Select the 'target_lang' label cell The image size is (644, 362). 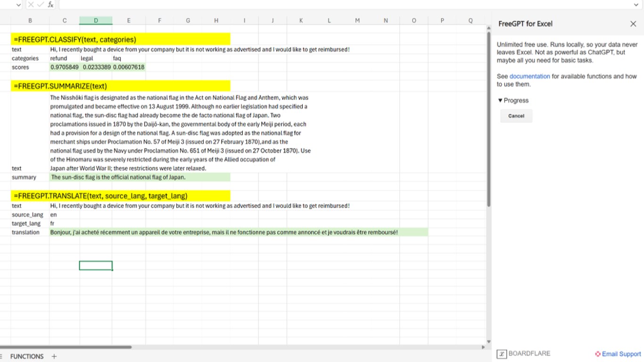(x=30, y=223)
